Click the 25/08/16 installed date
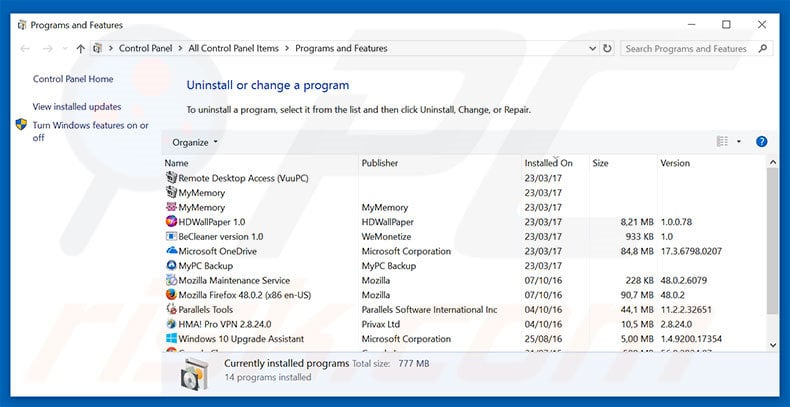The width and height of the screenshot is (790, 407). click(543, 338)
